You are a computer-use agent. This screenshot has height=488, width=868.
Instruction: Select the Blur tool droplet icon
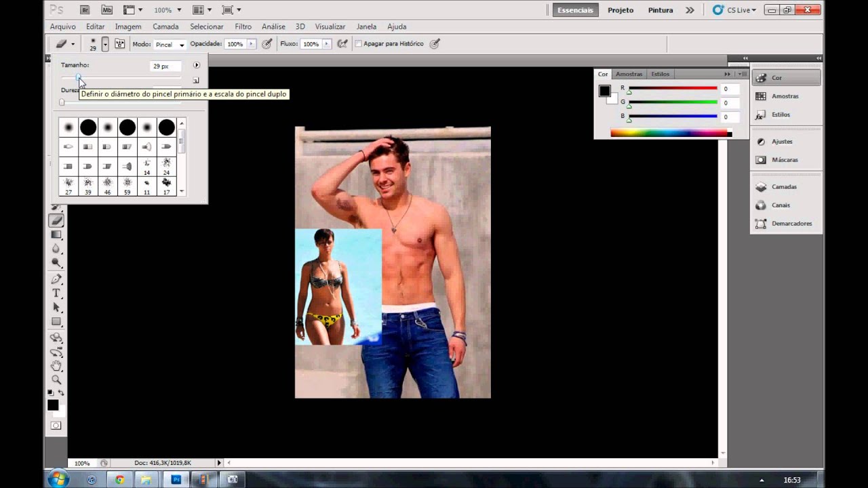[x=56, y=249]
